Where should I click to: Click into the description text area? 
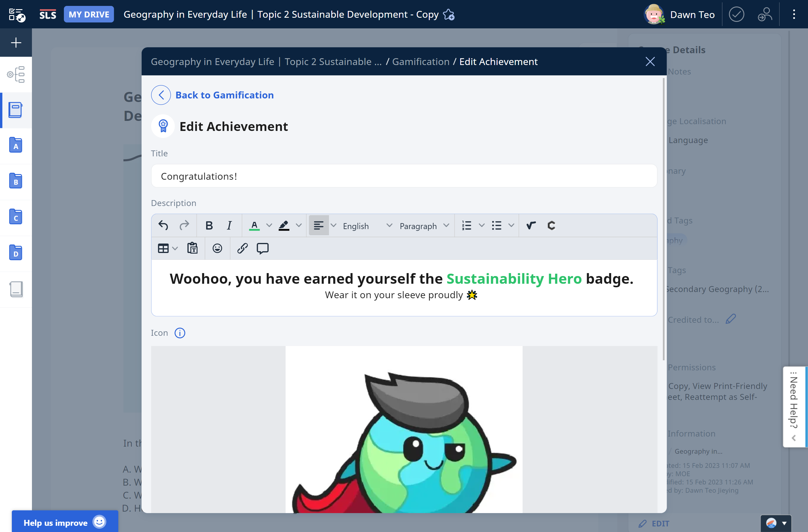tap(404, 288)
